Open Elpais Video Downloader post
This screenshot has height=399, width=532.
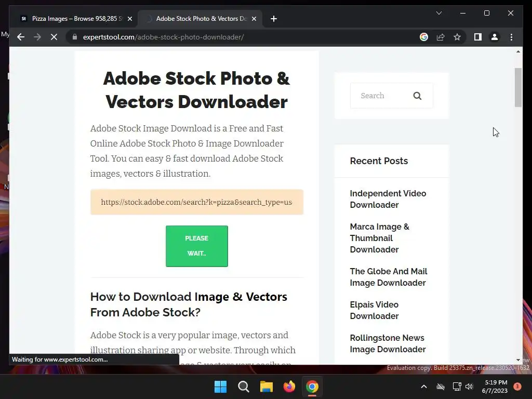[x=374, y=310]
